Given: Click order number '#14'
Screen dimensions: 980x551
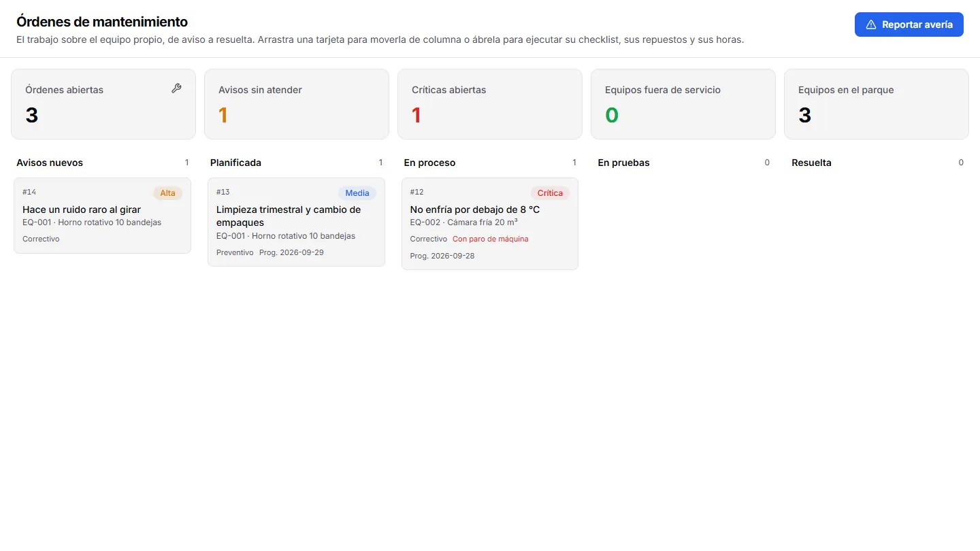Looking at the screenshot, I should click(x=29, y=193).
